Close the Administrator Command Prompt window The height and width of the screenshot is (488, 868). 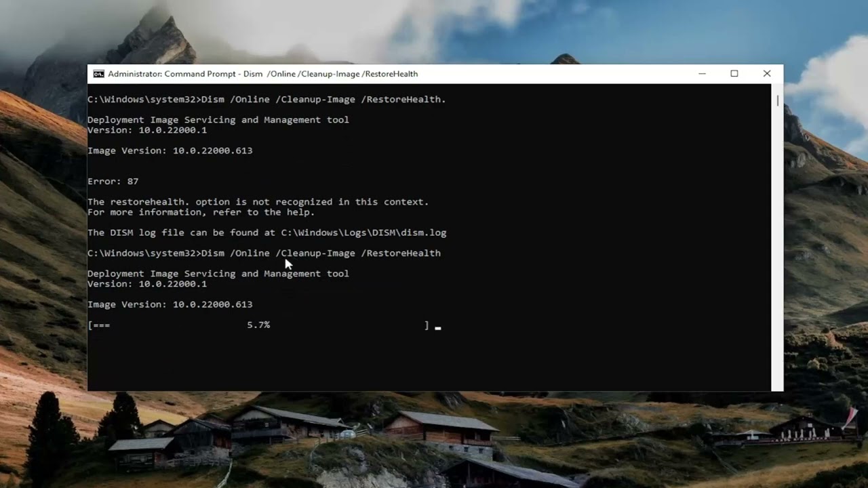click(767, 74)
